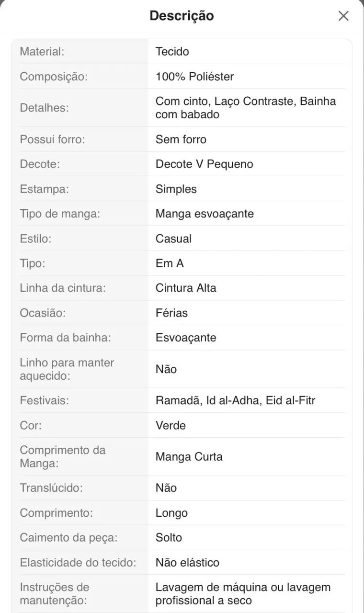Tap the Manga Curta value

click(x=189, y=456)
